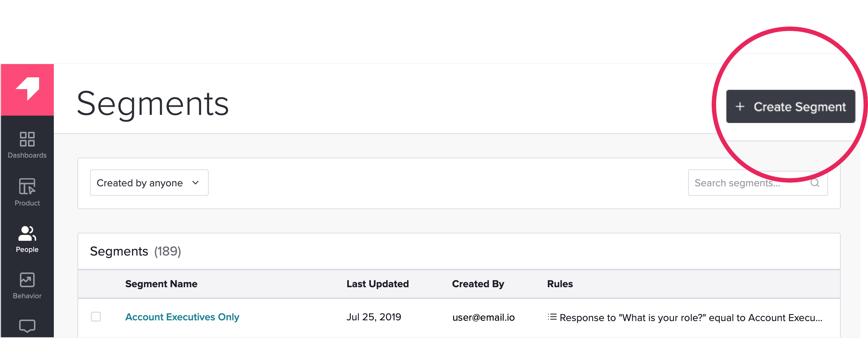Sort by Created By column header
The height and width of the screenshot is (338, 868).
pyautogui.click(x=478, y=284)
